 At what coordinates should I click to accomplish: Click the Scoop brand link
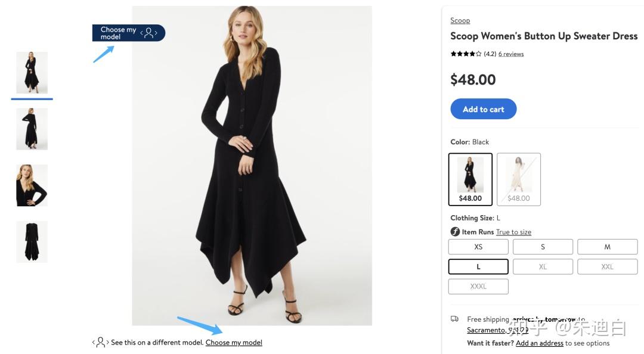460,20
